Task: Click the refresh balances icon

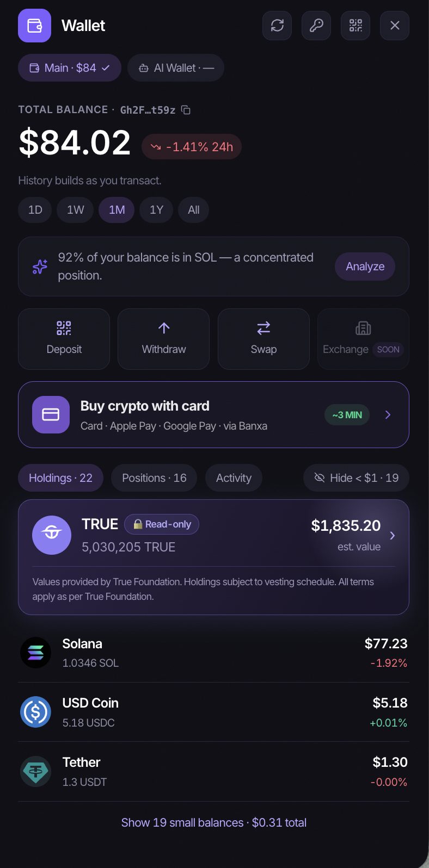Action: [277, 26]
